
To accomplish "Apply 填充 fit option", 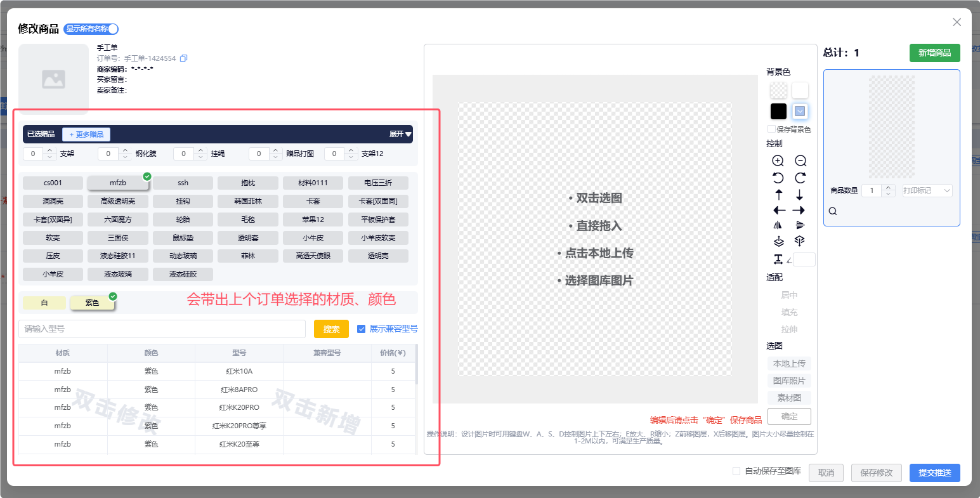I will pyautogui.click(x=789, y=312).
